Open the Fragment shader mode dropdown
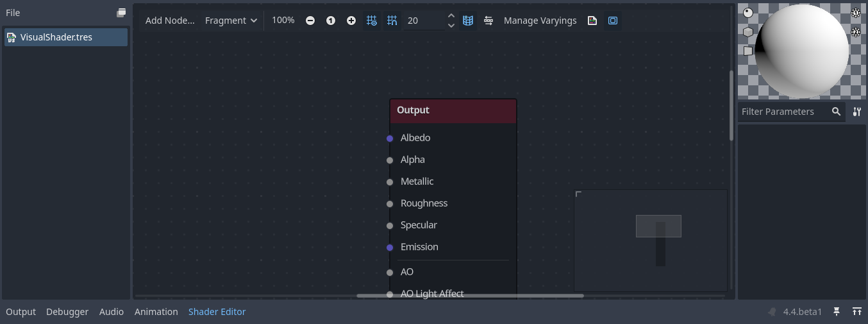Viewport: 868px width, 324px height. point(231,21)
